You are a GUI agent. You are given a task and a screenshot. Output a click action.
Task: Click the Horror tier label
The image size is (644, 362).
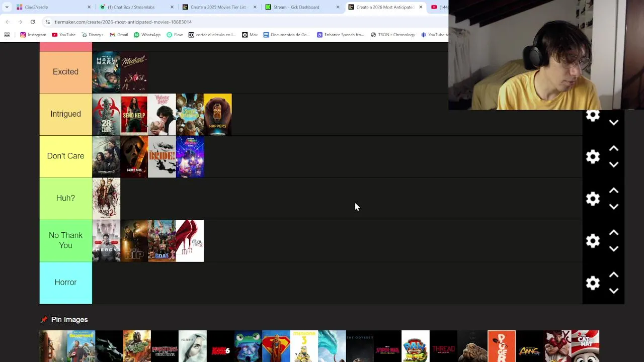tap(65, 283)
